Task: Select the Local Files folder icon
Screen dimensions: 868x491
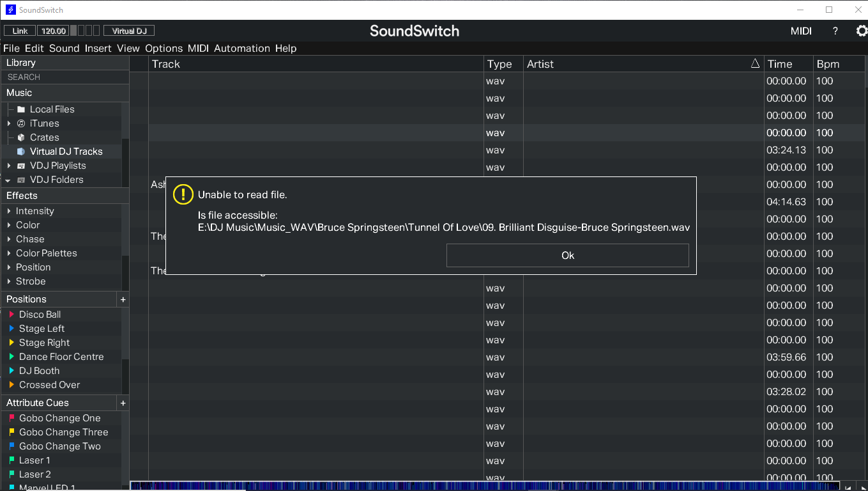Action: click(21, 109)
